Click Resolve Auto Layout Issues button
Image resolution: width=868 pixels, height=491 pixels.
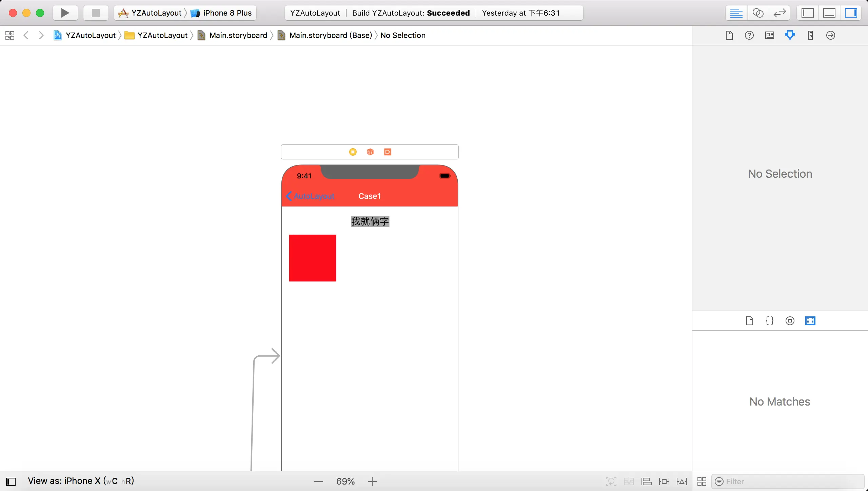point(682,482)
